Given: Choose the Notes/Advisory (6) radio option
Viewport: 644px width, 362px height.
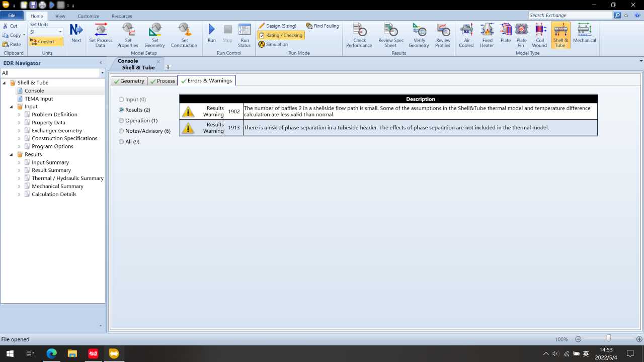Looking at the screenshot, I should click(x=121, y=131).
